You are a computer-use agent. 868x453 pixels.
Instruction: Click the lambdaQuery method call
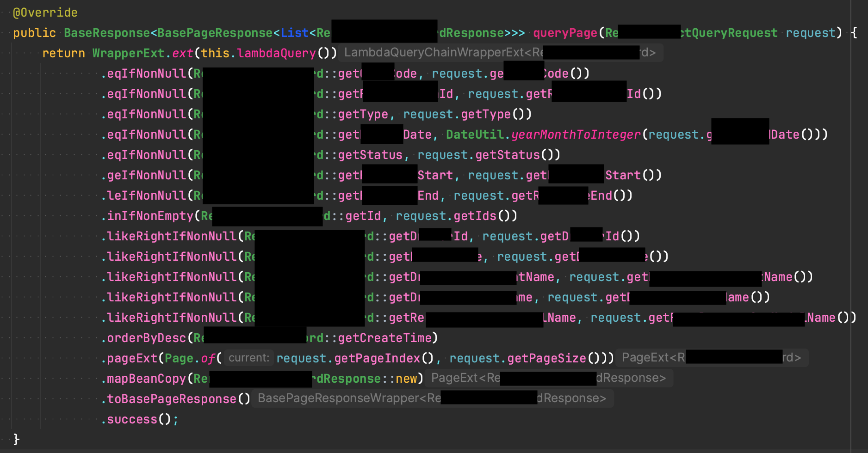coord(276,53)
